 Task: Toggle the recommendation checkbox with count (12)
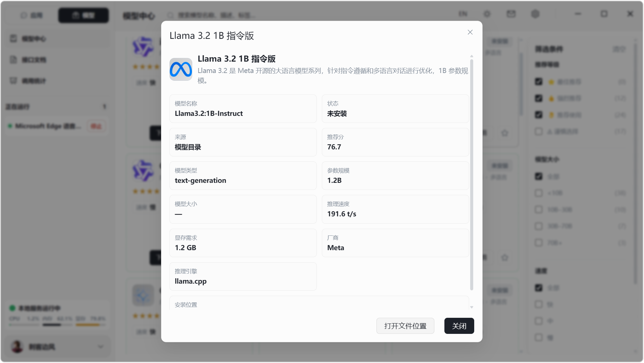pos(539,98)
